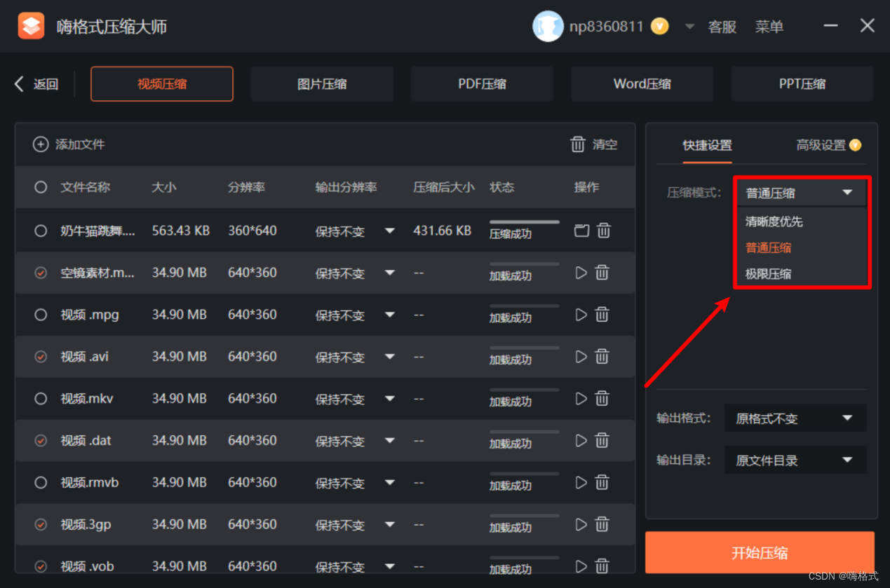The image size is (890, 588).
Task: Expand account menu arrow beside username
Action: (689, 27)
